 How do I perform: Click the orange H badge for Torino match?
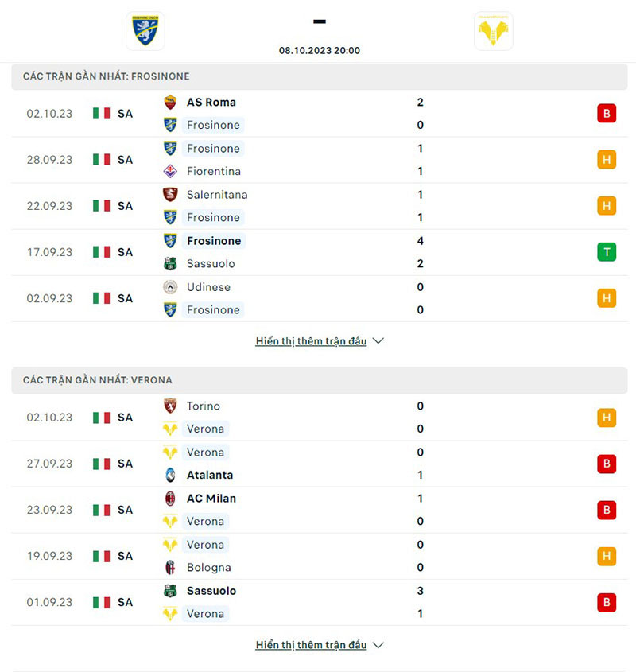[x=607, y=418]
